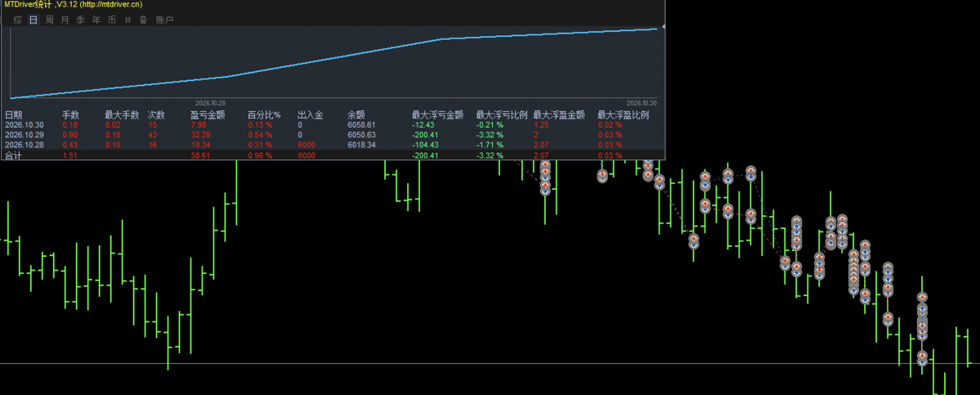
Task: Select the 2026.10.29 row with 43 trades
Action: click(333, 135)
